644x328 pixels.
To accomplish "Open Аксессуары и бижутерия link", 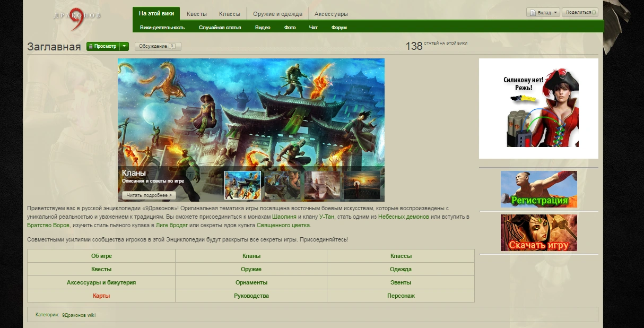I will pos(101,282).
